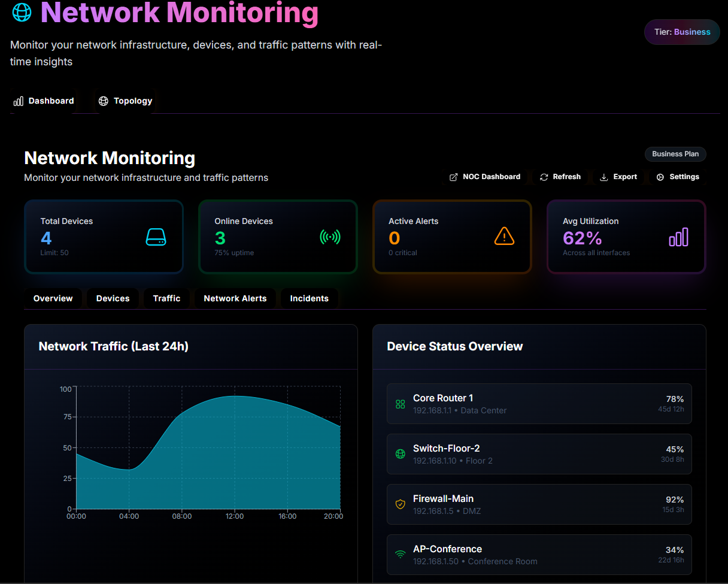Click the Active Alerts card
The height and width of the screenshot is (584, 728).
[x=452, y=237]
